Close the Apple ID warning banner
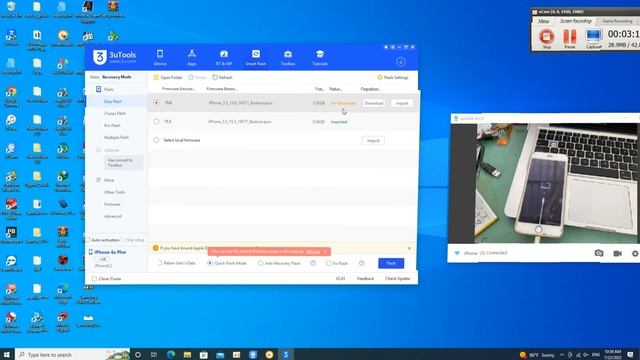The image size is (640, 360). click(x=409, y=248)
